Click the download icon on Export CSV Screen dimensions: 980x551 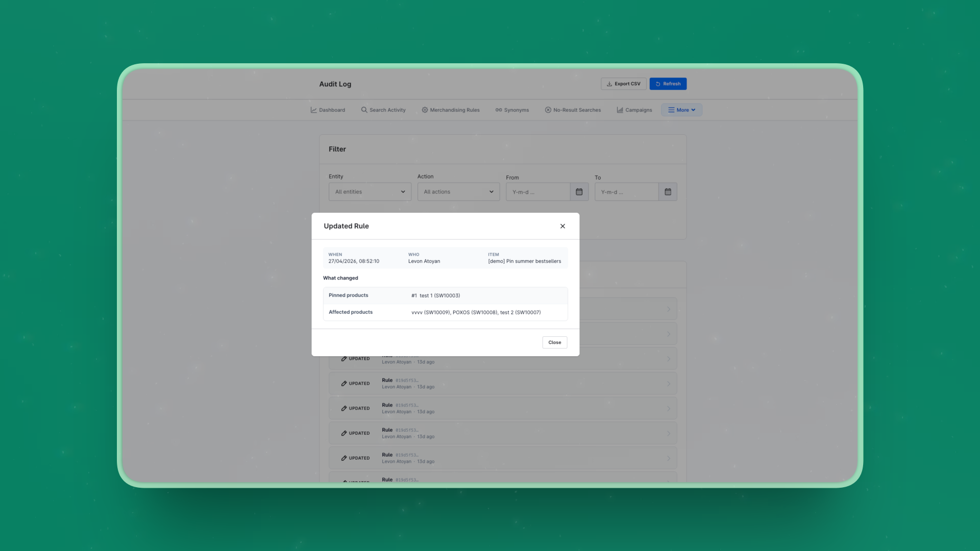coord(609,84)
